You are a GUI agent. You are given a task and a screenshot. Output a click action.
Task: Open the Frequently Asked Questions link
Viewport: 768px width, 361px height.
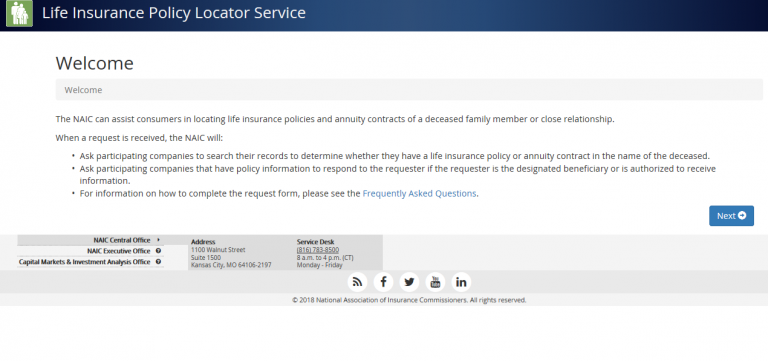[419, 193]
